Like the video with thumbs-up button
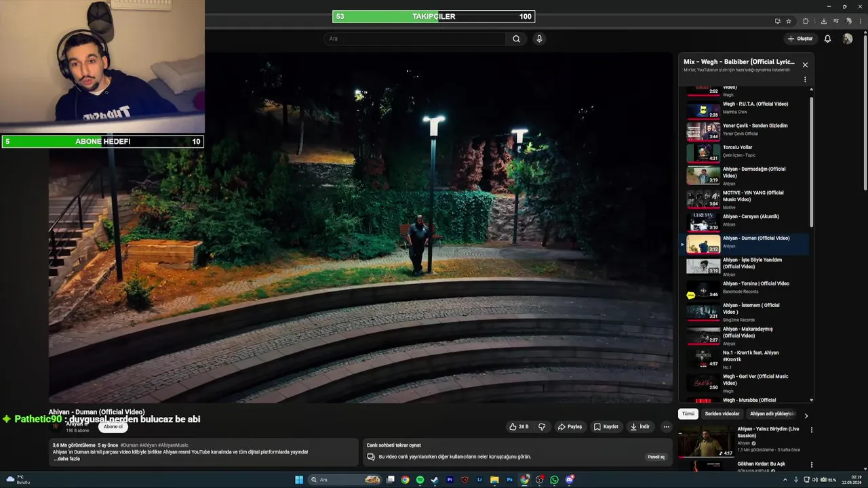This screenshot has width=868, height=488. [x=519, y=426]
